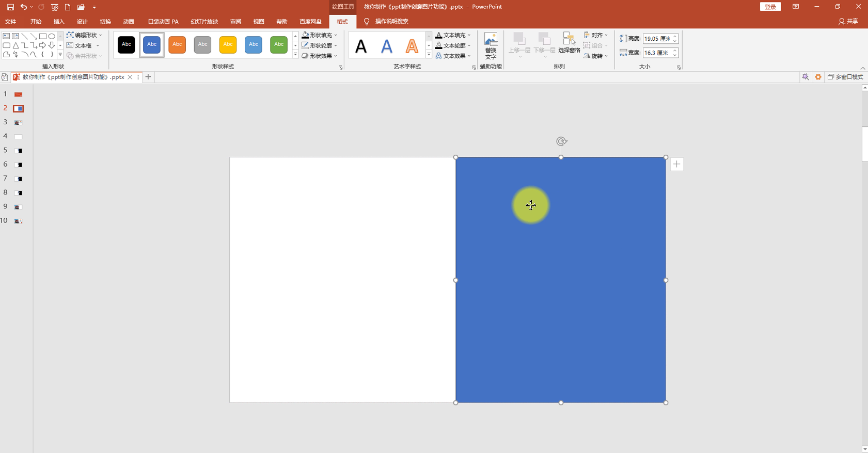
Task: Click the orange gear settings icon
Action: click(x=818, y=77)
